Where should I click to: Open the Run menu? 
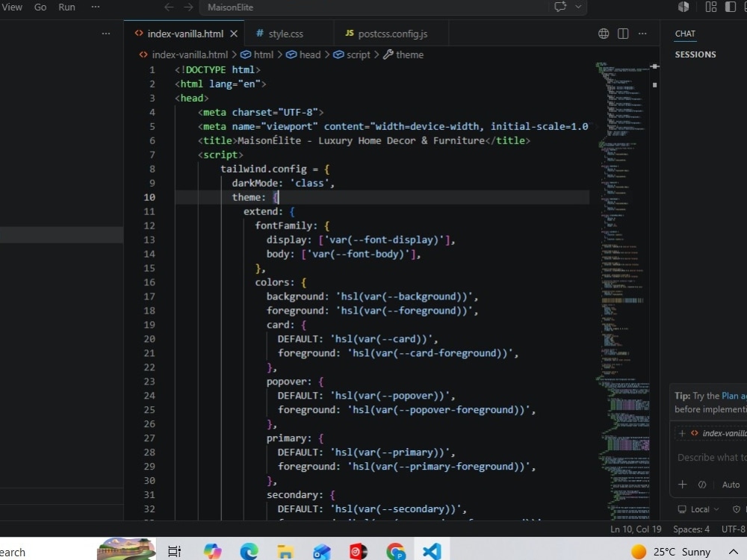click(66, 7)
